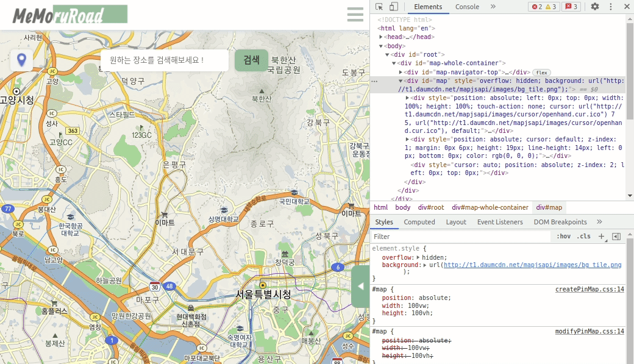Screen dimensions: 634x364
Task: Show more DevTools tabs chevron
Action: pyautogui.click(x=493, y=7)
